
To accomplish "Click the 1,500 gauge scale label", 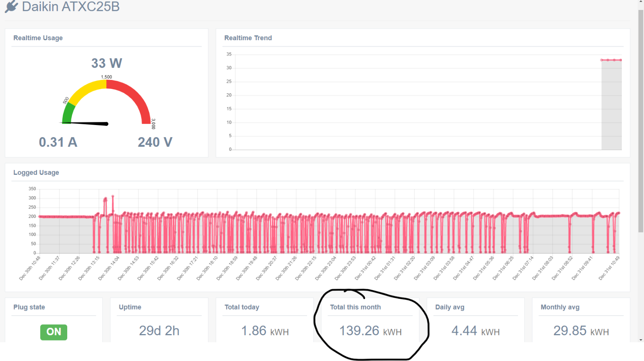I will 106,77.
